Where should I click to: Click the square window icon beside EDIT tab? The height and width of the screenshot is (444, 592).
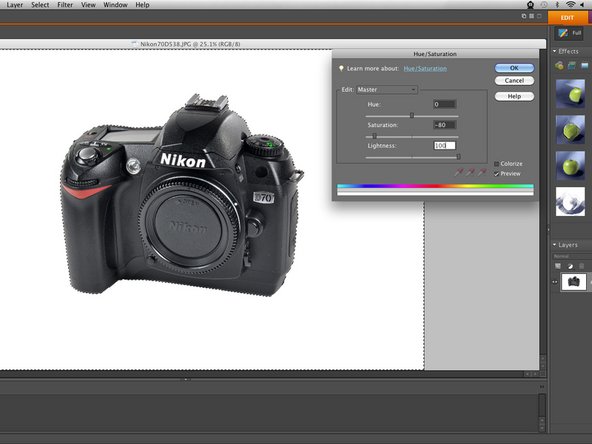pyautogui.click(x=539, y=16)
